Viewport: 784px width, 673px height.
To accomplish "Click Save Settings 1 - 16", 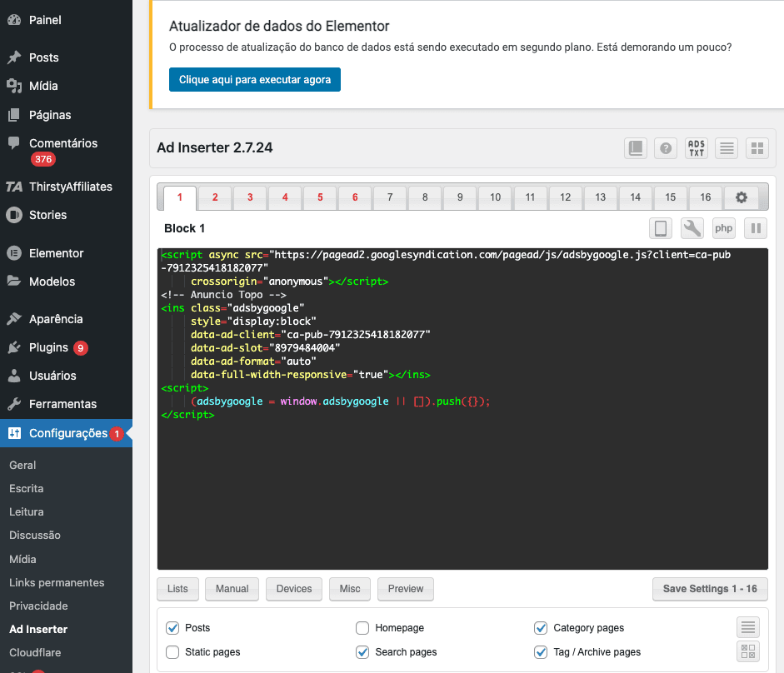I will point(710,589).
